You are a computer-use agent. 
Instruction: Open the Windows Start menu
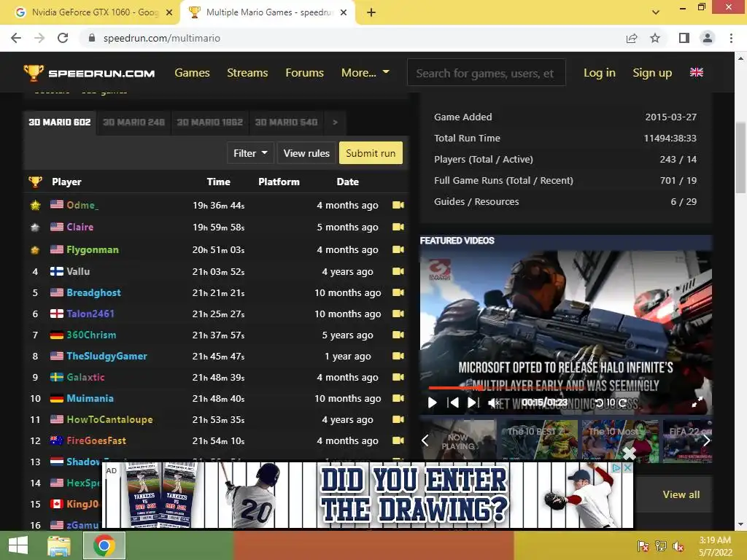point(18,545)
